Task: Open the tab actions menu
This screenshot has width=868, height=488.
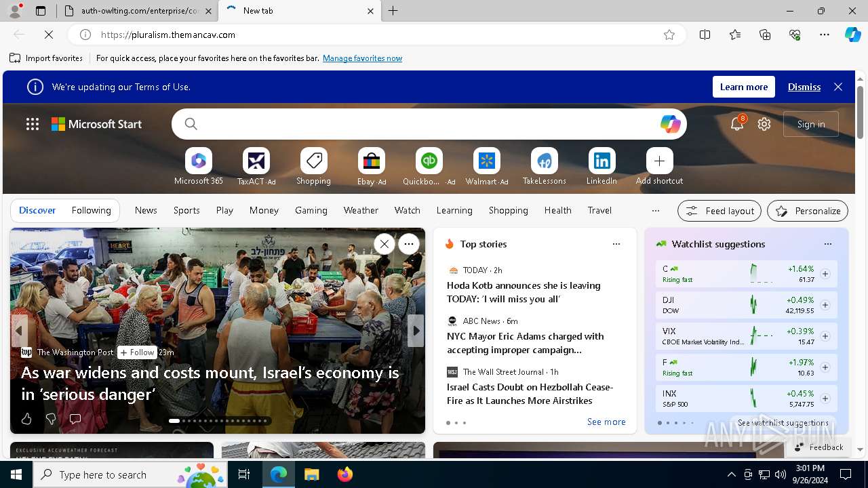Action: click(x=41, y=11)
